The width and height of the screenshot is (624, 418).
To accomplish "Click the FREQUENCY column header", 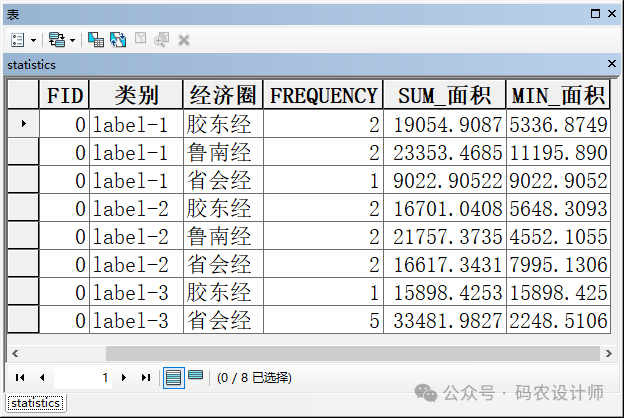I will pos(324,95).
